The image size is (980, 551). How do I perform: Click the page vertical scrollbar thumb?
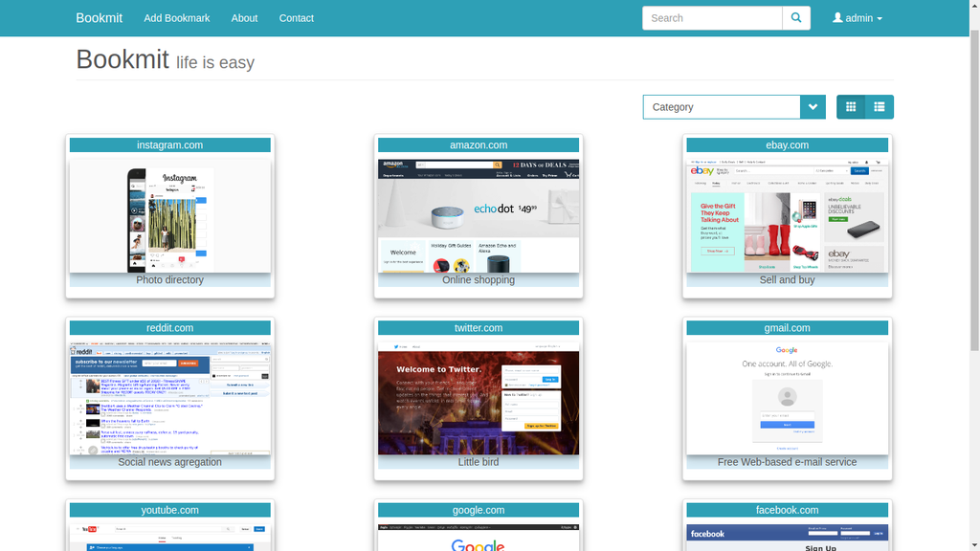pyautogui.click(x=974, y=189)
